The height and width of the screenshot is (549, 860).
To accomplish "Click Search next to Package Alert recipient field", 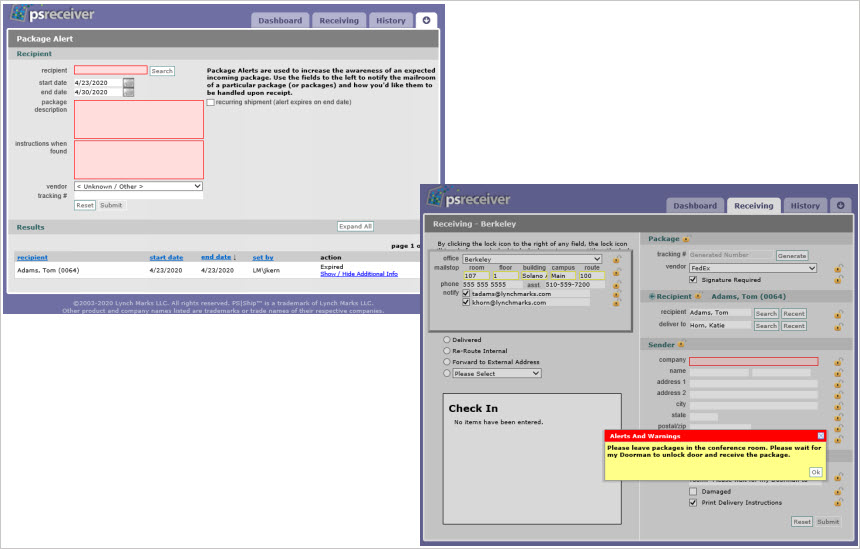I will [162, 71].
